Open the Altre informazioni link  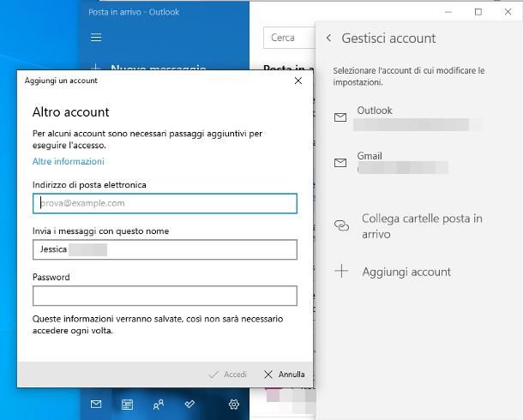(69, 161)
